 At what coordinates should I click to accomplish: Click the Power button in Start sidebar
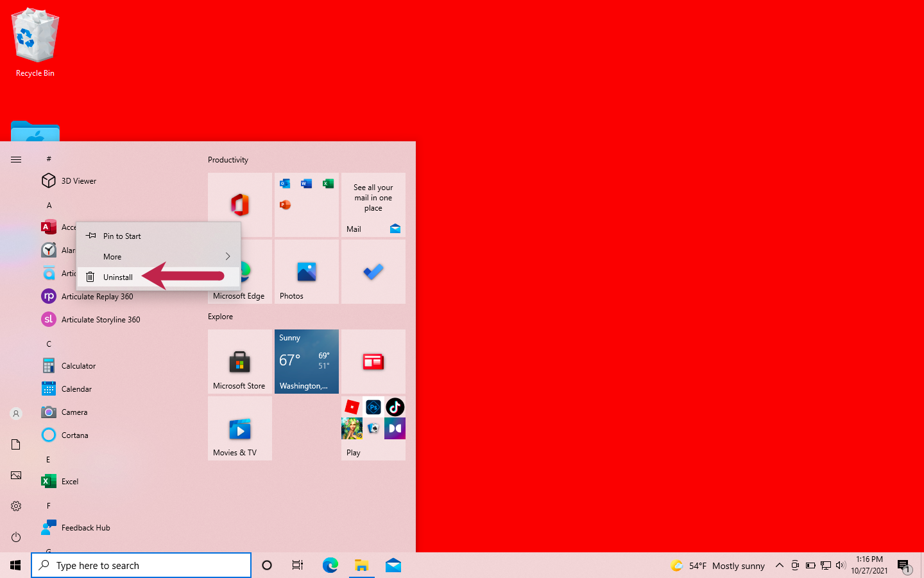point(16,537)
